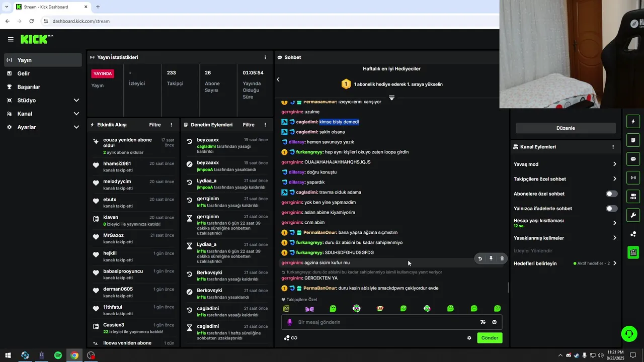Screen dimensions: 644x362
Task: Reply to gerrginim's hovered message
Action: (480, 258)
